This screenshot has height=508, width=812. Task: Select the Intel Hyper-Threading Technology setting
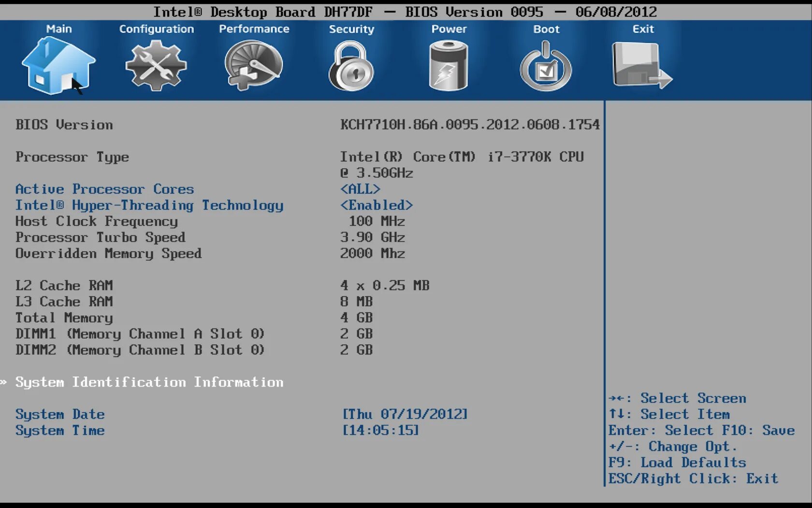(x=149, y=206)
